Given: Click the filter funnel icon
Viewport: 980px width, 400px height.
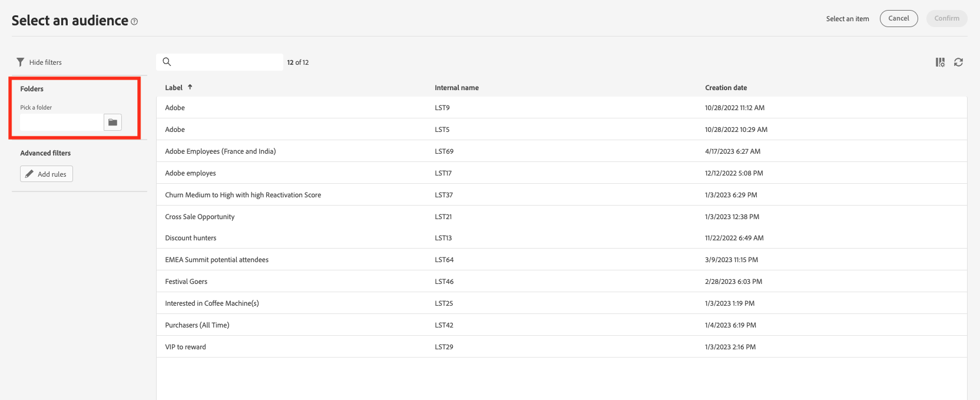Looking at the screenshot, I should coord(21,62).
